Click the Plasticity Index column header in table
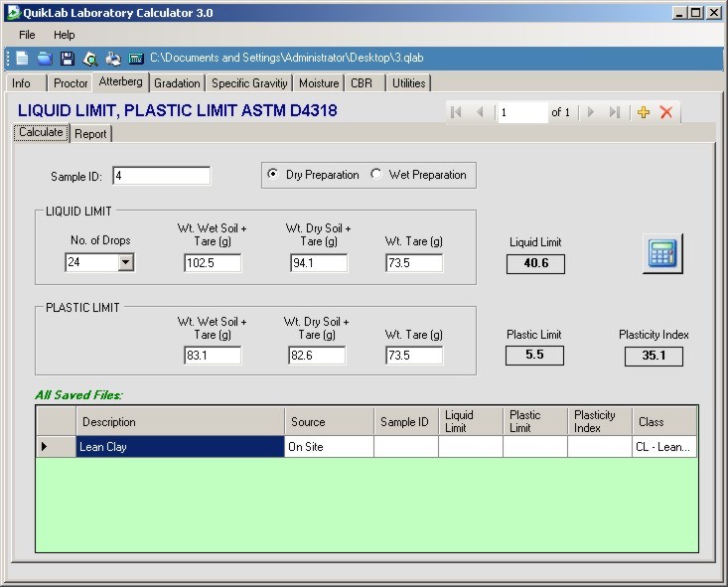 600,422
